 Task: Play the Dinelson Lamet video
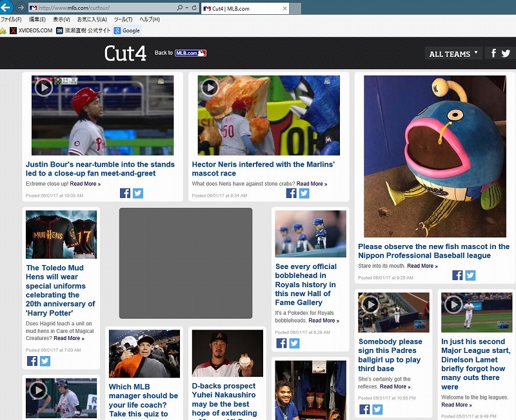[453, 305]
